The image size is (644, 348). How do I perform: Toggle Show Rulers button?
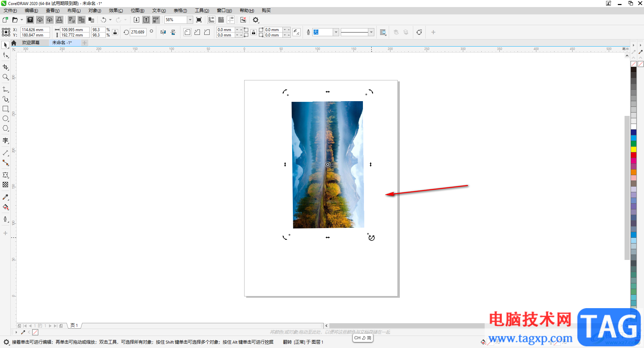coord(211,20)
